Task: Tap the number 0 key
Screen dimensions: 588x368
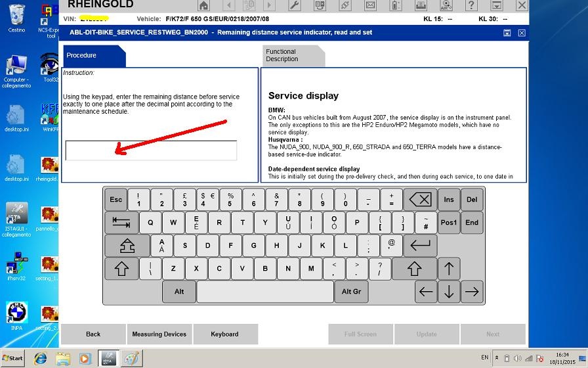Action: pyautogui.click(x=345, y=199)
